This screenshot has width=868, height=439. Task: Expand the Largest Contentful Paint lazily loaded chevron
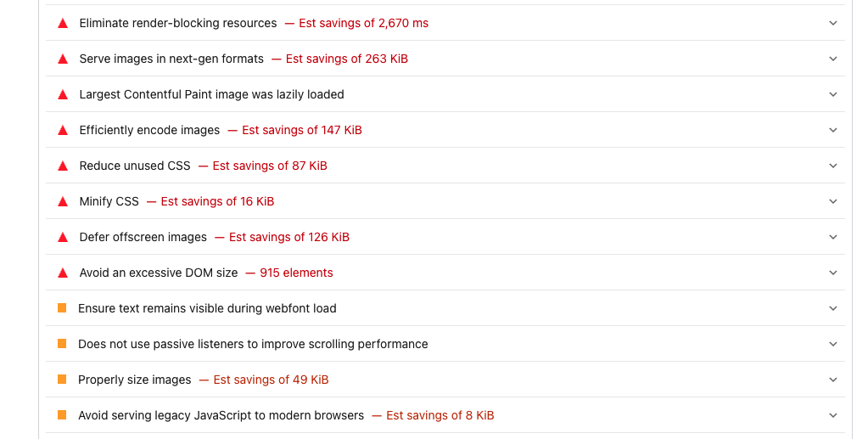point(832,95)
